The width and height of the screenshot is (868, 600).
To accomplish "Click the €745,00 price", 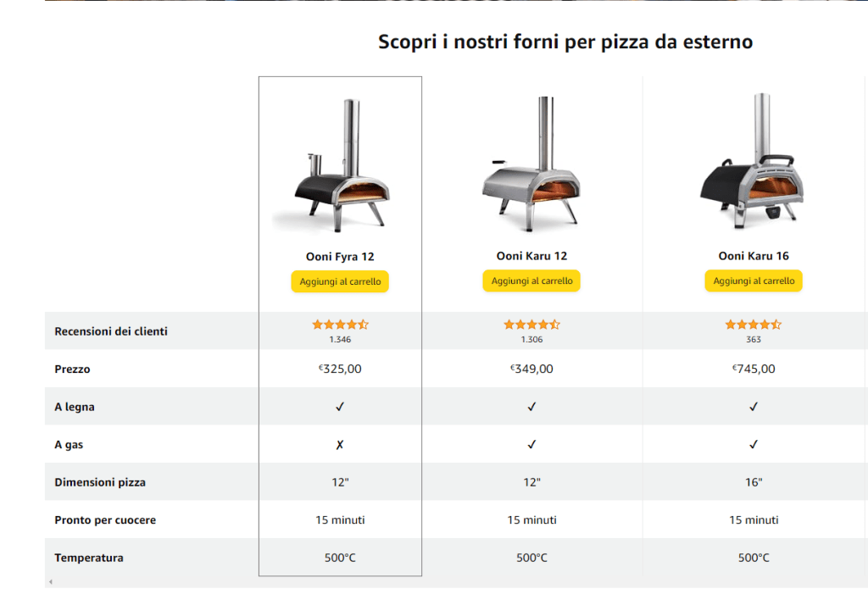I will (x=754, y=369).
